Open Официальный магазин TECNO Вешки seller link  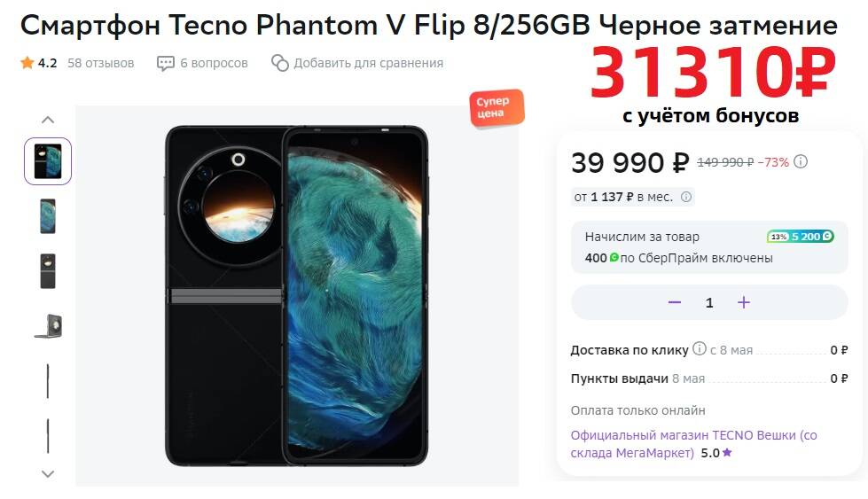pyautogui.click(x=693, y=444)
